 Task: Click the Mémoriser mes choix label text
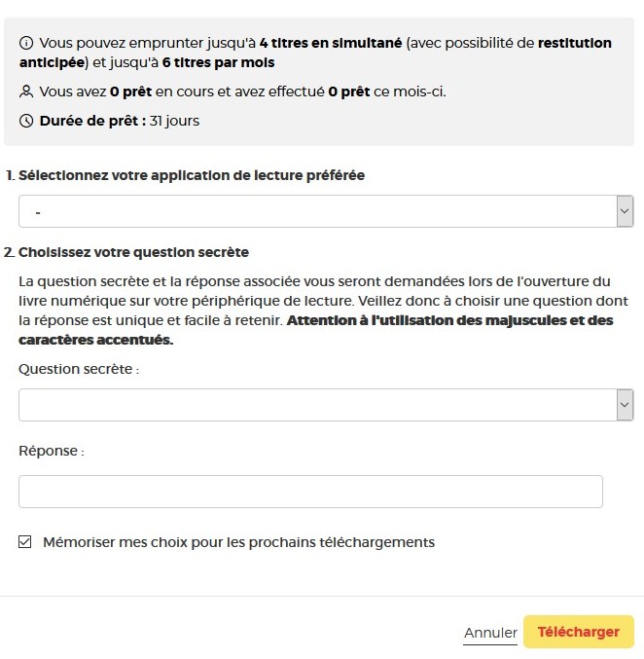click(x=238, y=542)
